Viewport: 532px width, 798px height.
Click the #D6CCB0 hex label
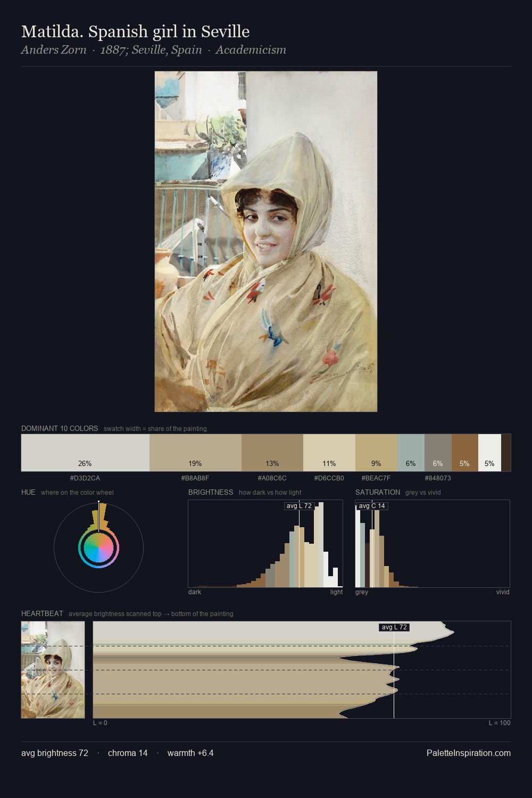[329, 478]
